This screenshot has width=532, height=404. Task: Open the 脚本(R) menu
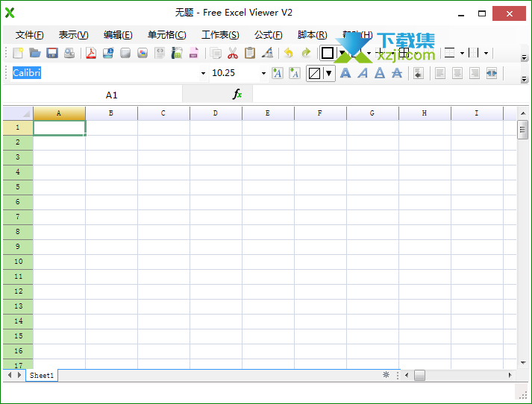click(x=312, y=34)
